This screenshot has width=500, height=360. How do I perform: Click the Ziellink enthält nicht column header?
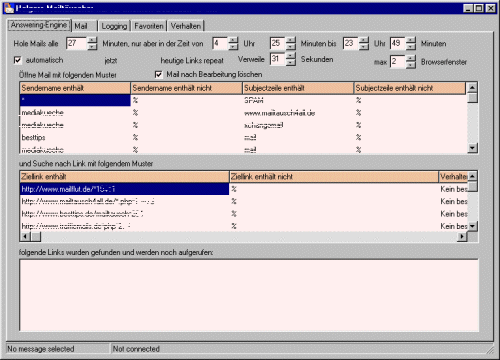(x=334, y=177)
